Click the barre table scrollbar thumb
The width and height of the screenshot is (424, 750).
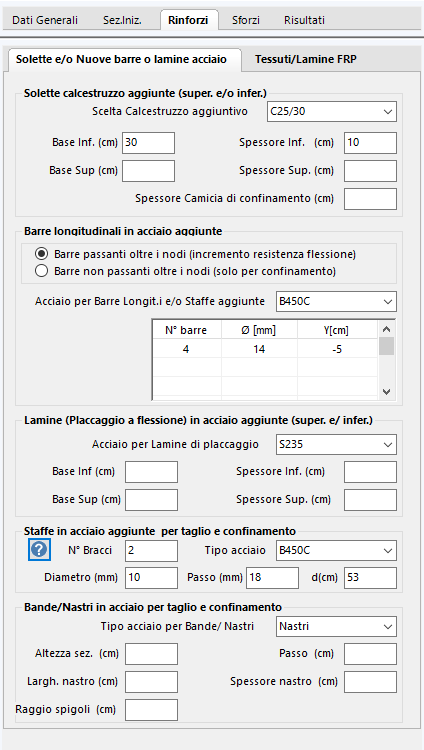387,346
